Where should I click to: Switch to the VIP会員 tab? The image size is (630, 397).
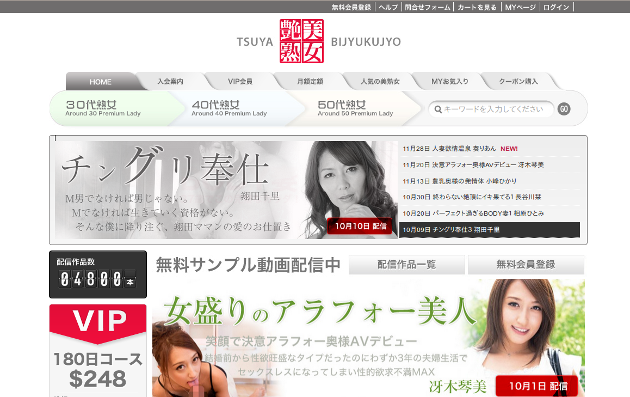pyautogui.click(x=240, y=81)
